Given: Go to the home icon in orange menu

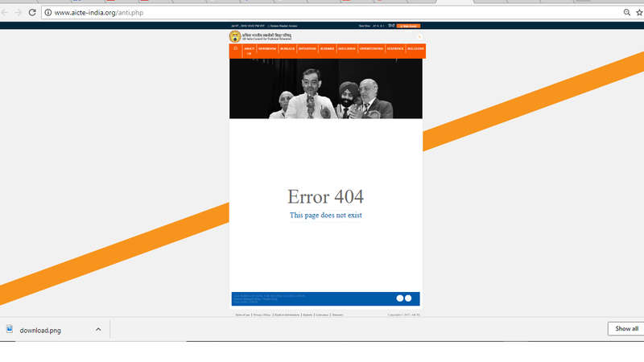Looking at the screenshot, I should [235, 48].
